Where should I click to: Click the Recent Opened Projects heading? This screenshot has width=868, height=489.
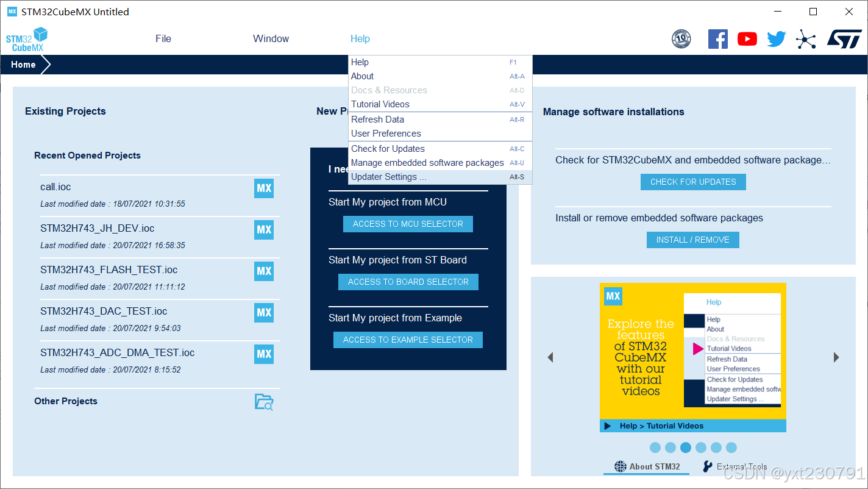coord(87,155)
